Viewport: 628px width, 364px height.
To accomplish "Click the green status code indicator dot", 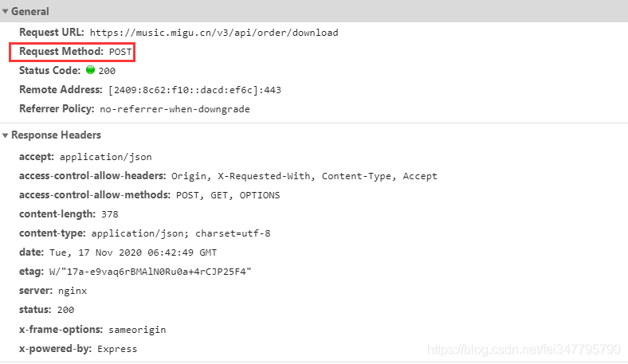I will (91, 69).
